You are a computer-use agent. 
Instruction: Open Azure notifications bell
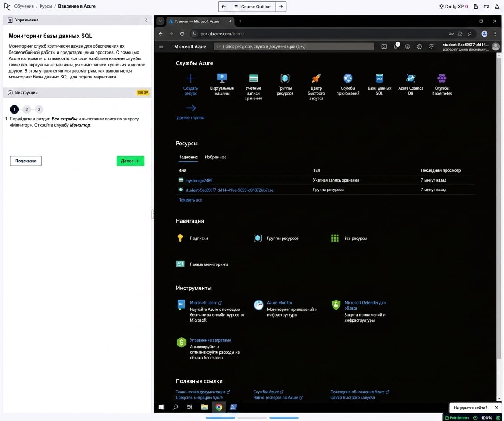pos(396,46)
